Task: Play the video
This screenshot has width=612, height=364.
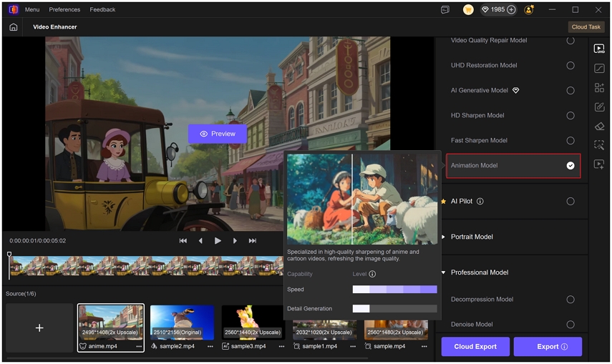Action: click(x=218, y=241)
